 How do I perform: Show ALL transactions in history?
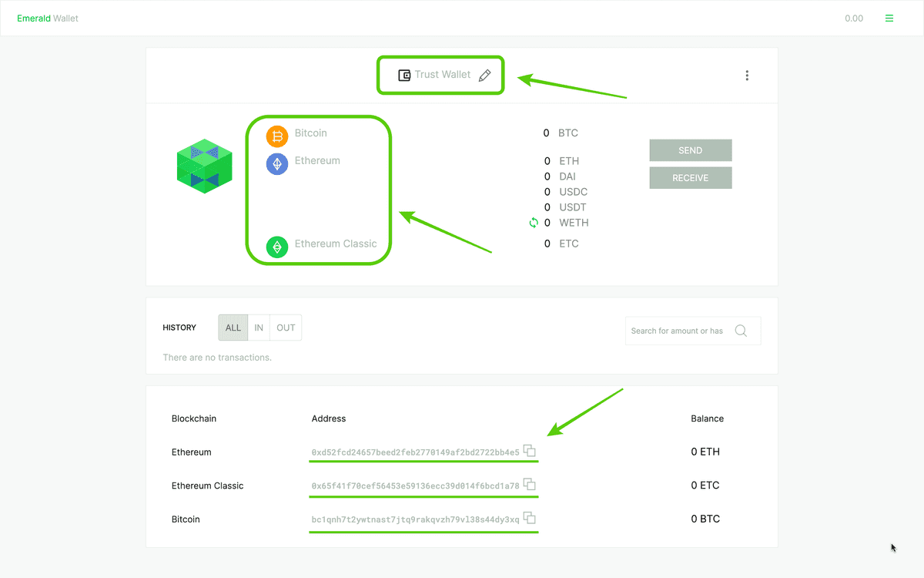233,328
